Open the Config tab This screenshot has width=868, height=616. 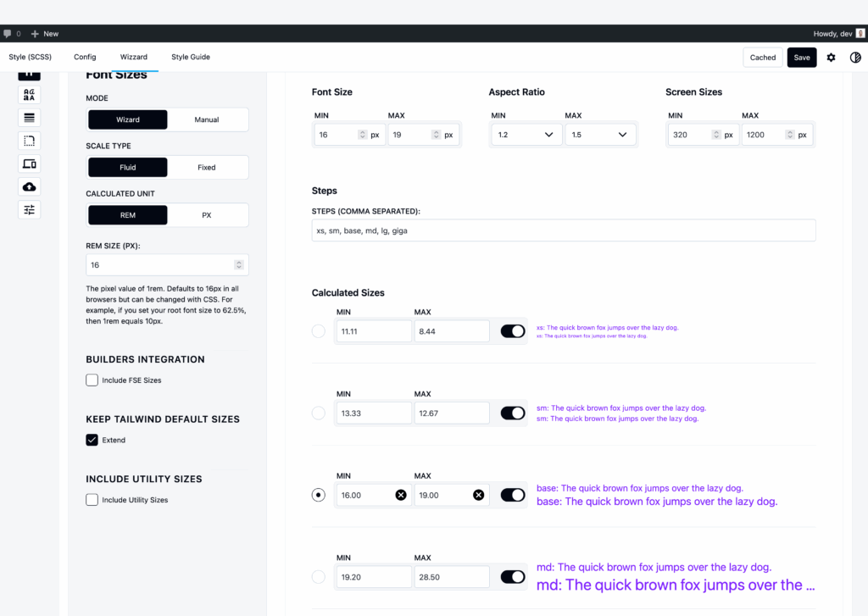tap(85, 57)
